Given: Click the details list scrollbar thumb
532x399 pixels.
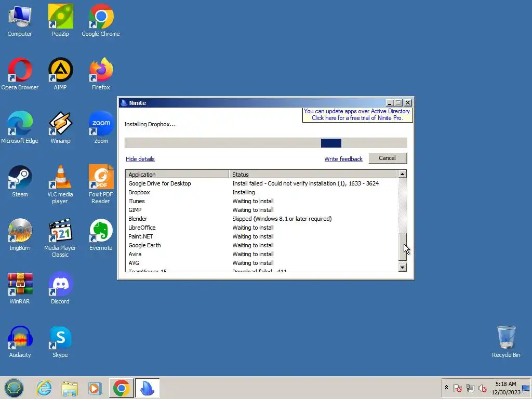Looking at the screenshot, I should pyautogui.click(x=402, y=247).
